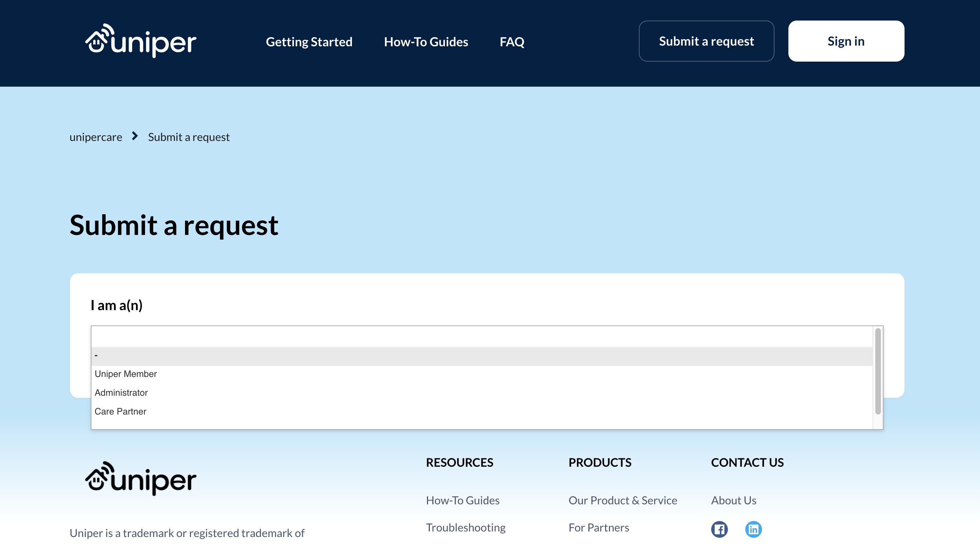Click the Uniper logo in the footer
980x544 pixels.
coord(141,479)
